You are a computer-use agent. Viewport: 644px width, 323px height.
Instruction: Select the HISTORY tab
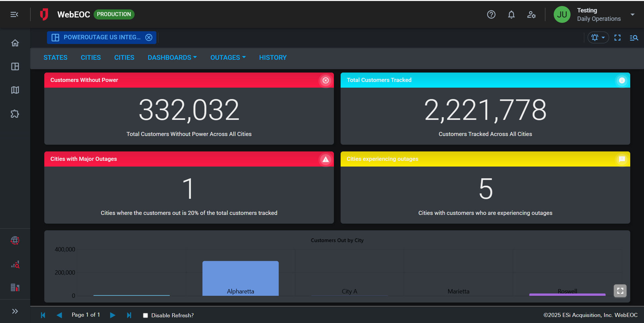pyautogui.click(x=273, y=57)
